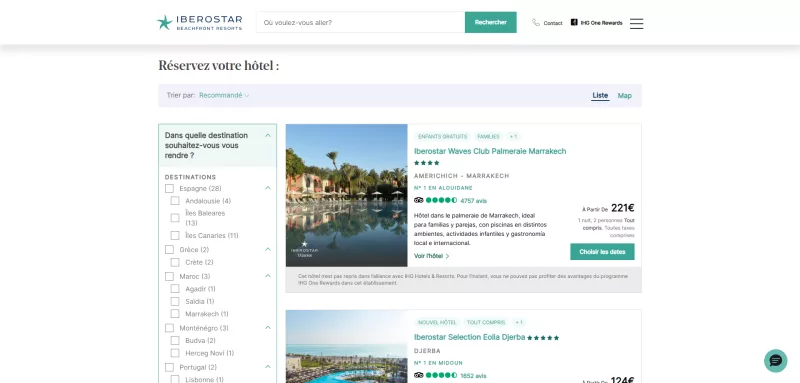
Task: Collapse the Maroc destination group
Action: point(268,276)
